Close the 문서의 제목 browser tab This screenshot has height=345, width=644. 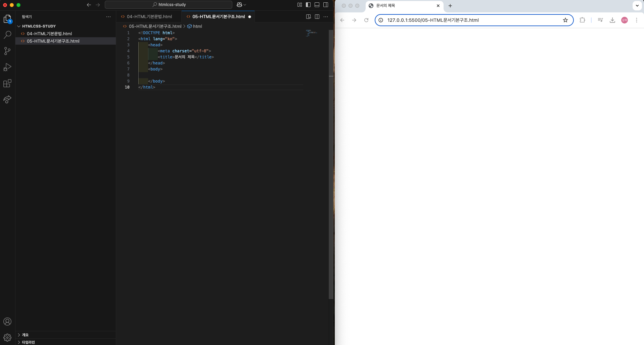click(x=438, y=6)
